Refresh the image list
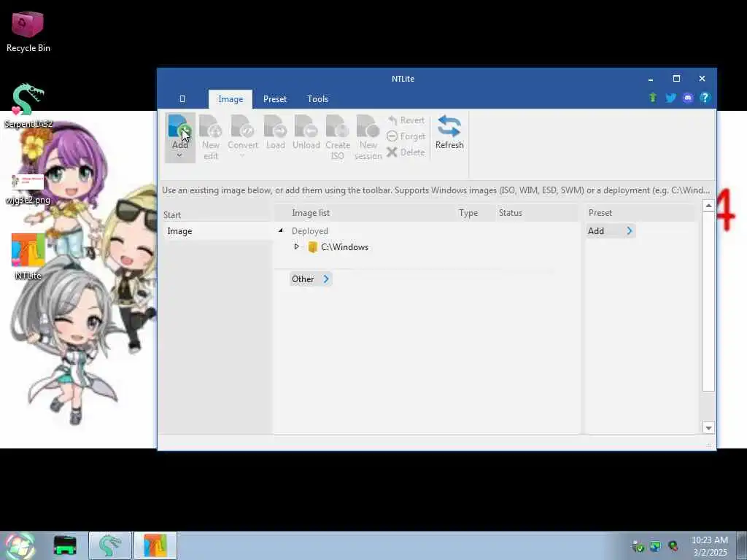747x560 pixels. click(x=449, y=133)
